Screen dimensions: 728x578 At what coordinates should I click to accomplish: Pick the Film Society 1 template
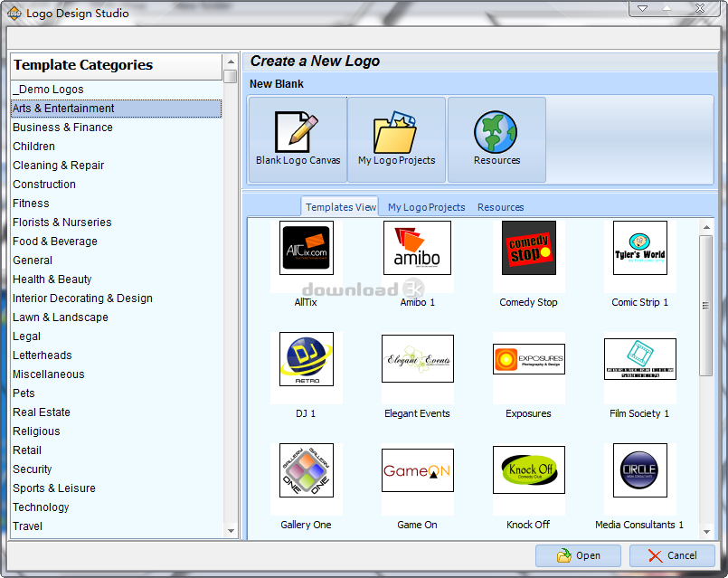pos(639,359)
